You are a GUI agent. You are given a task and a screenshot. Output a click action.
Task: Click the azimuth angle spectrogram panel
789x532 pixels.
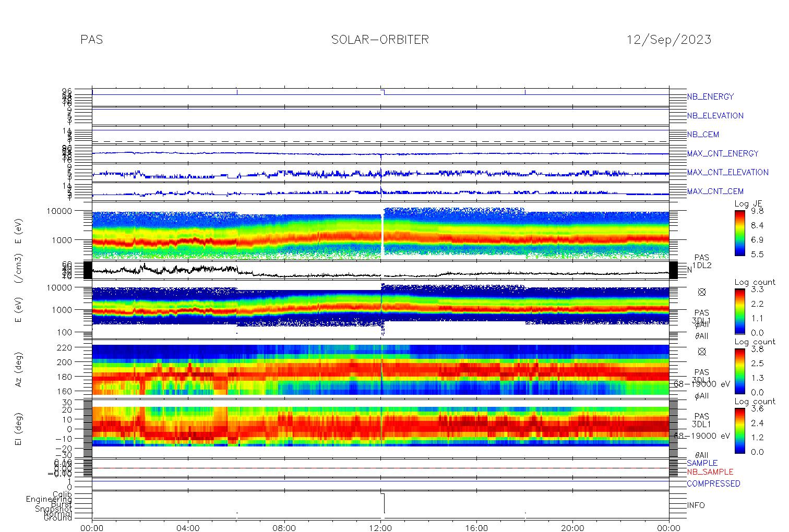click(x=380, y=368)
